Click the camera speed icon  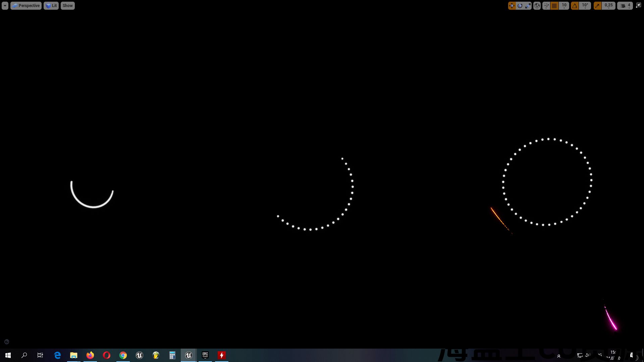(x=623, y=6)
